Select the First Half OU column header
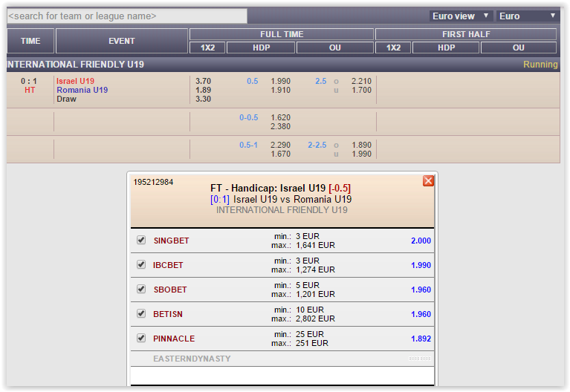The height and width of the screenshot is (392, 570). (519, 48)
